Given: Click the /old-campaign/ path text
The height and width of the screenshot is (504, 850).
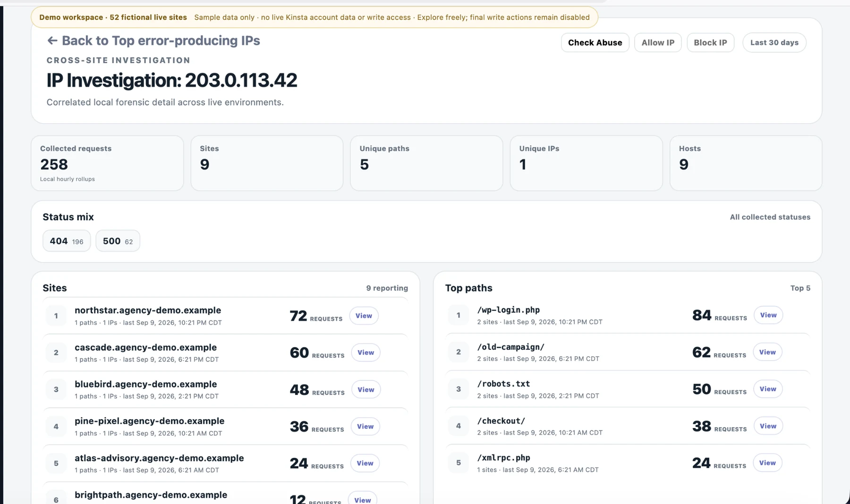Looking at the screenshot, I should point(510,347).
